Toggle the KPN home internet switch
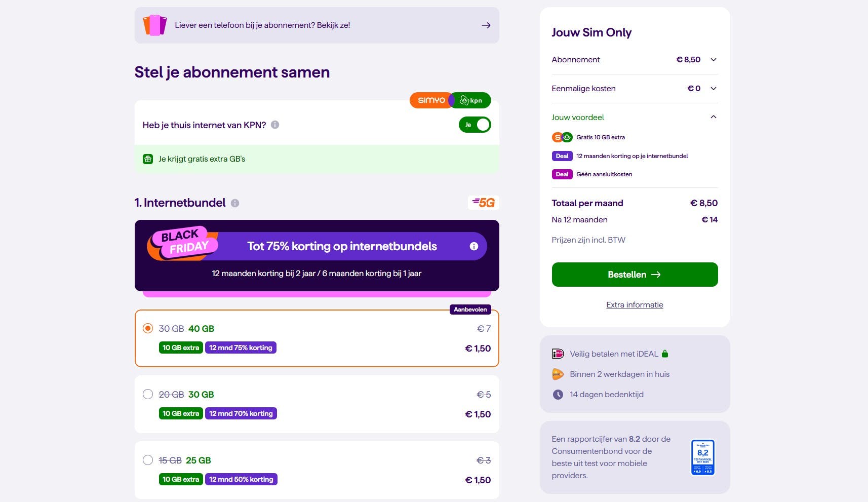The width and height of the screenshot is (868, 502). tap(475, 125)
